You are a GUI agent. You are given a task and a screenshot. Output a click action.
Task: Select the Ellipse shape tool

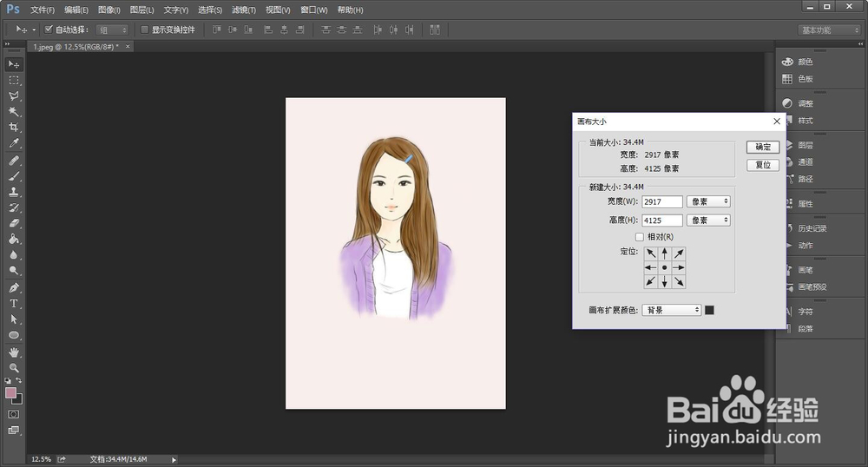pyautogui.click(x=14, y=335)
